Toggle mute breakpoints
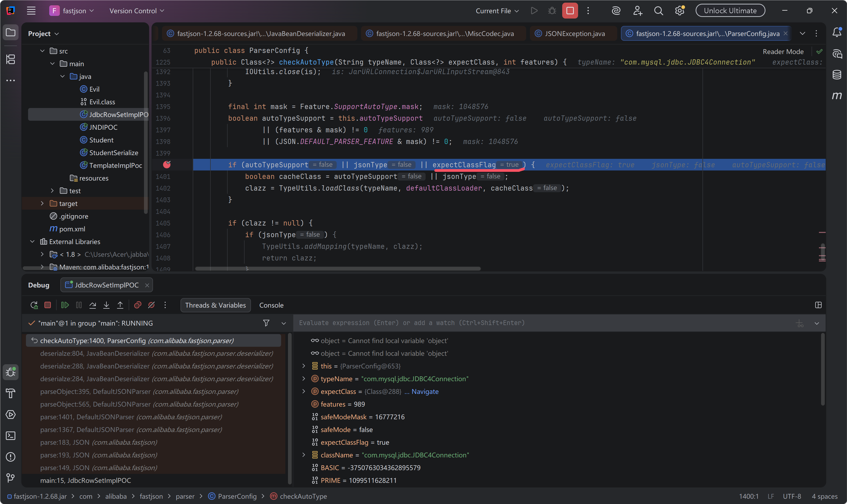Image resolution: width=847 pixels, height=504 pixels. [151, 305]
